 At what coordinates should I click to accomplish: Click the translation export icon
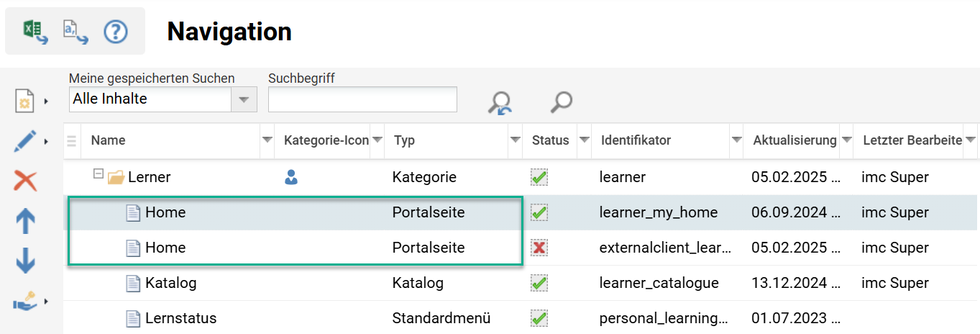(75, 31)
